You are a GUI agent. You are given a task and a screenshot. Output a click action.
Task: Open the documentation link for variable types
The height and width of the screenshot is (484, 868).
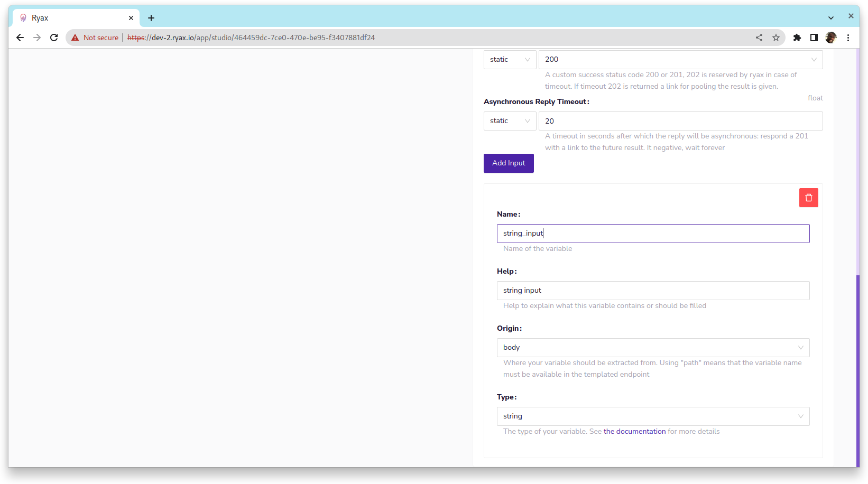(x=634, y=431)
